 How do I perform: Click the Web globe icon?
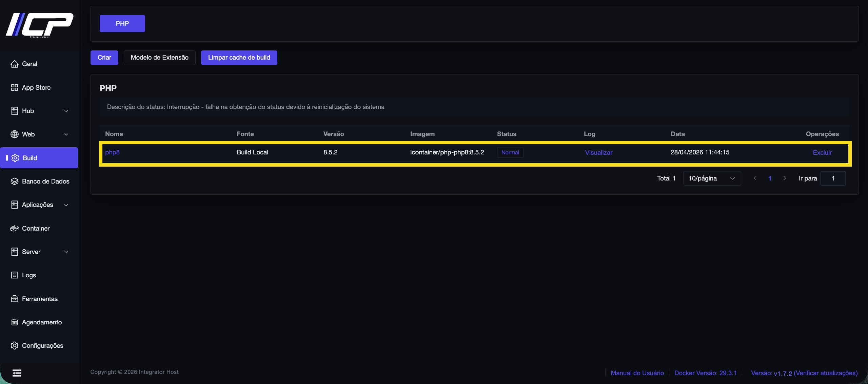tap(14, 134)
